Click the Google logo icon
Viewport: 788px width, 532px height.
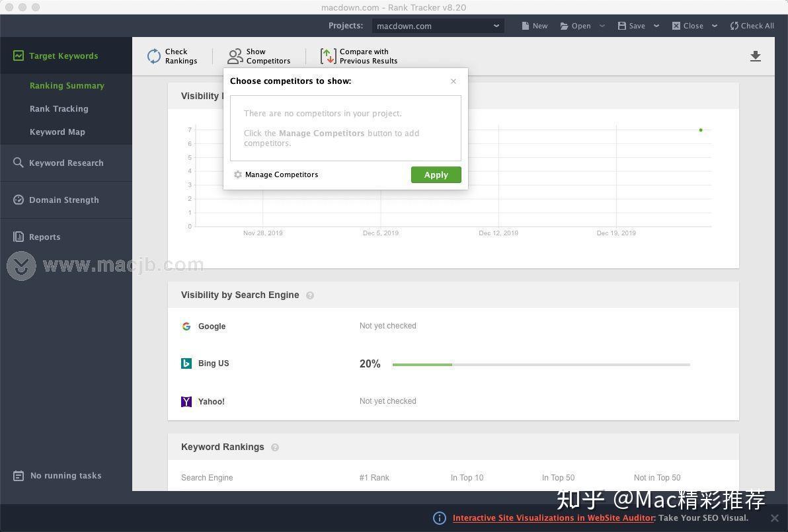(186, 326)
